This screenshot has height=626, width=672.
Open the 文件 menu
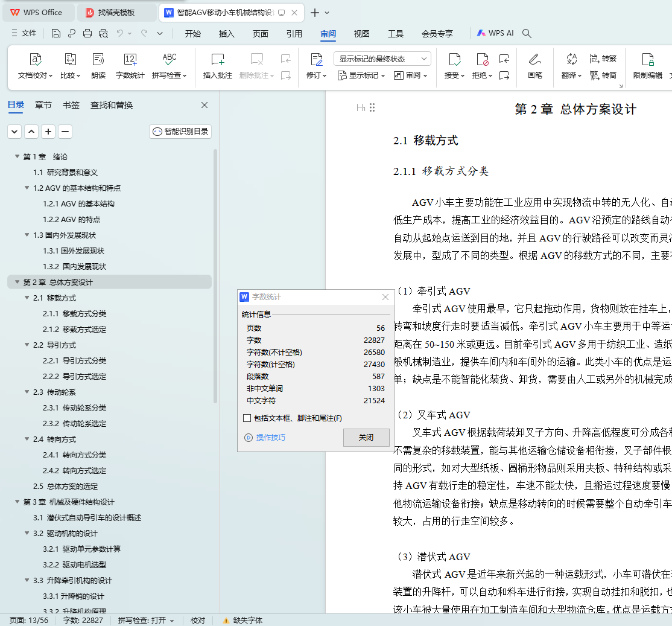point(24,33)
